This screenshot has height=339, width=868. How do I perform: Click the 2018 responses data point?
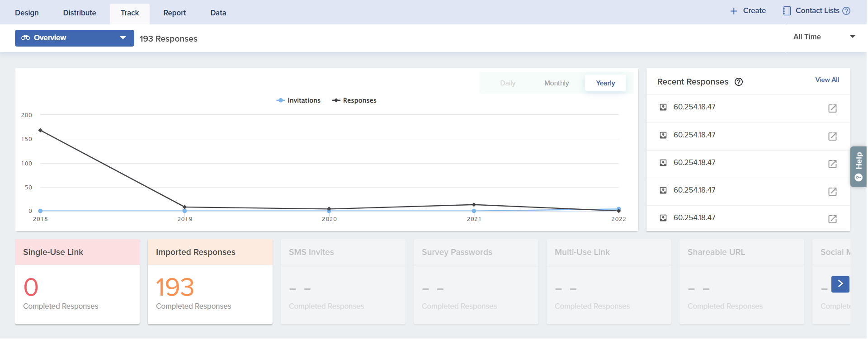click(x=41, y=130)
